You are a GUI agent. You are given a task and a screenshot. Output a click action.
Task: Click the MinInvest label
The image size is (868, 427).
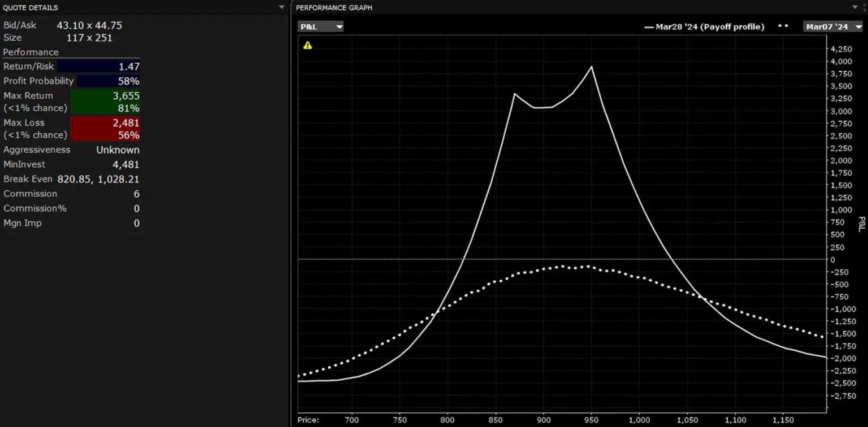(x=24, y=164)
